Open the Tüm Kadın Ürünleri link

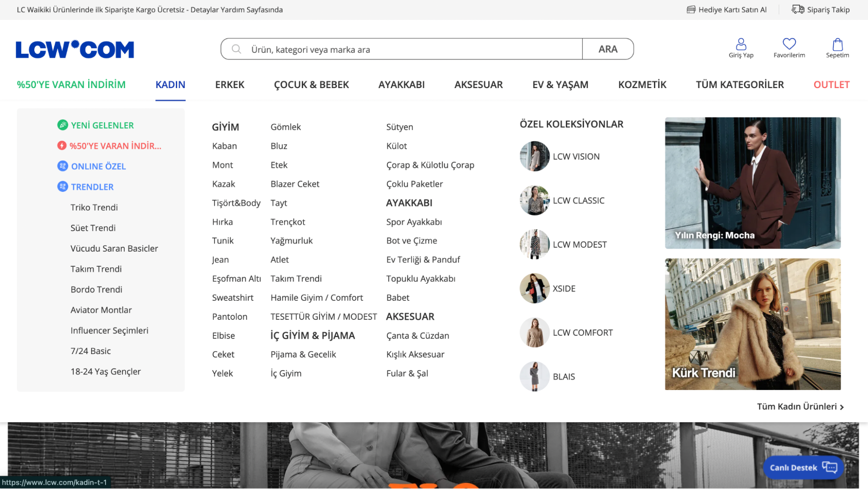click(x=800, y=407)
